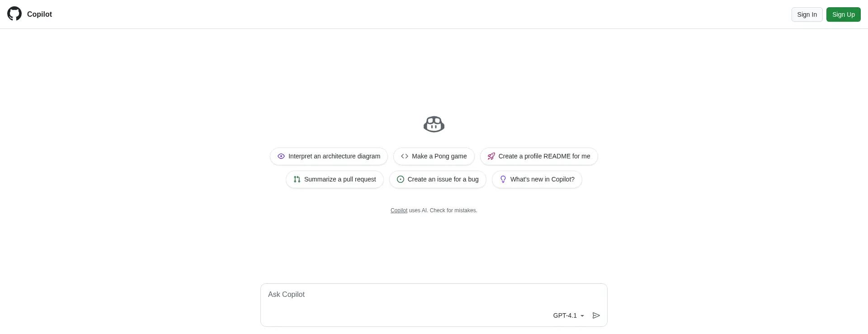This screenshot has height=334, width=868.
Task: Click Create an issue for a bug
Action: pyautogui.click(x=443, y=179)
